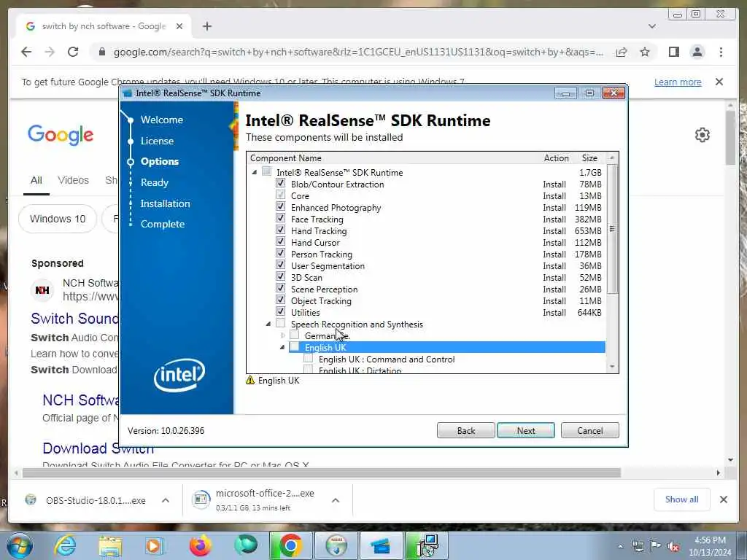Uncheck Face Tracking component
Image resolution: width=747 pixels, height=560 pixels.
click(x=281, y=218)
